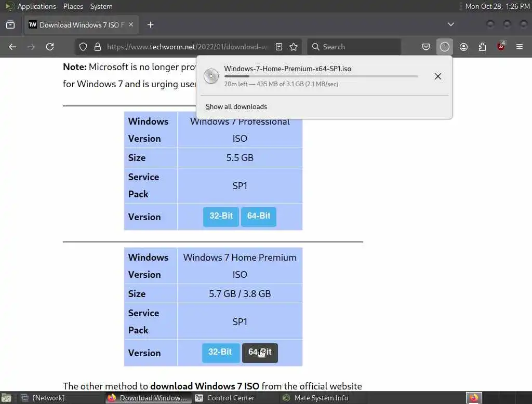Click Show all downloads
Screen dimensions: 532x404
236,107
